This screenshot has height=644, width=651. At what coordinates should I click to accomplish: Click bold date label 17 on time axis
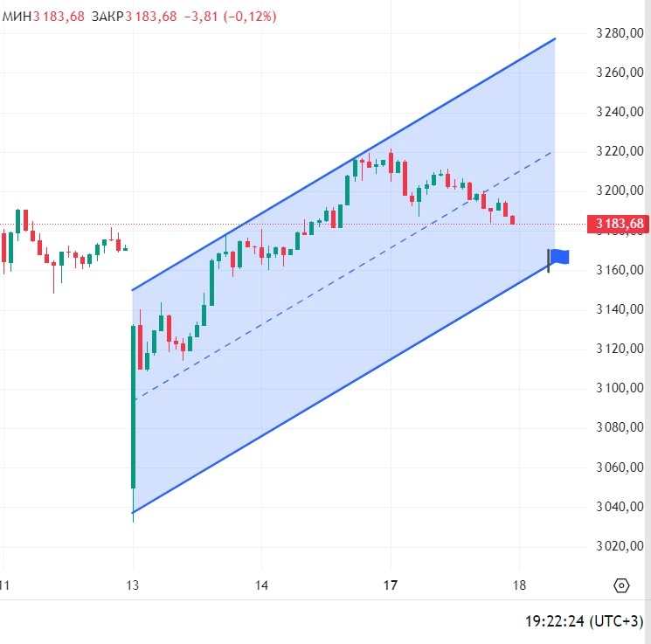(x=391, y=585)
